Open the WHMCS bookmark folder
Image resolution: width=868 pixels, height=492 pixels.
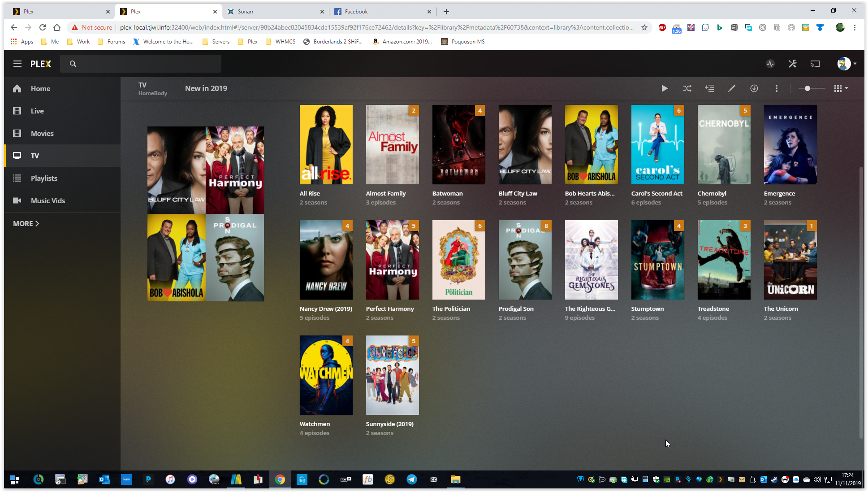tap(281, 42)
